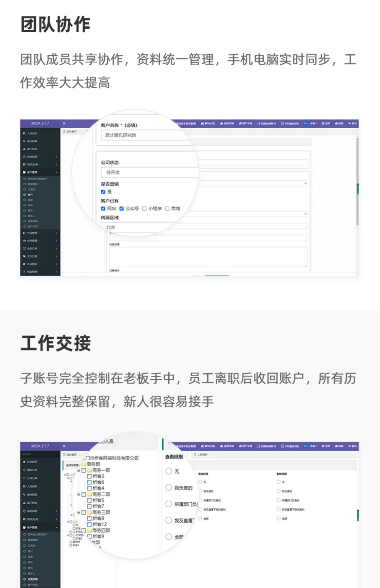Uncheck the 网站 checkbox under 客户已有
The image size is (380, 588).
[x=103, y=209]
